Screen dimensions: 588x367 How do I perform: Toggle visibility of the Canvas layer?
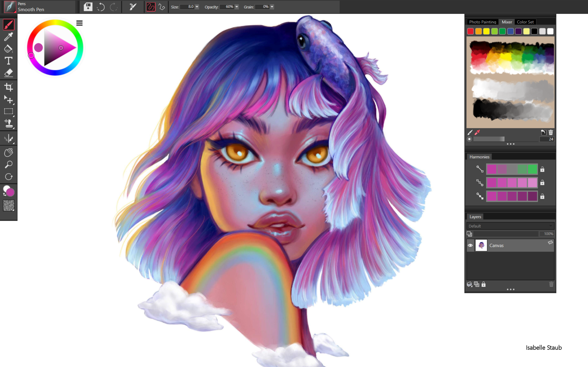[470, 245]
